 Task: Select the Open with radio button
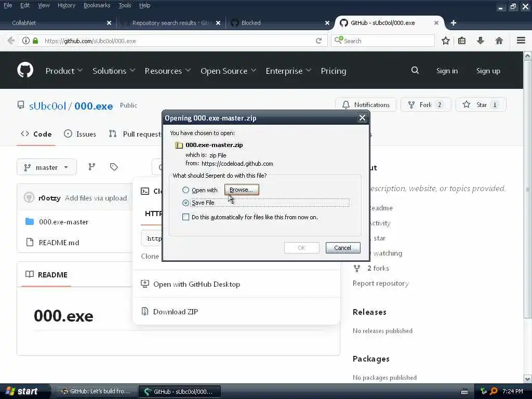coord(185,190)
